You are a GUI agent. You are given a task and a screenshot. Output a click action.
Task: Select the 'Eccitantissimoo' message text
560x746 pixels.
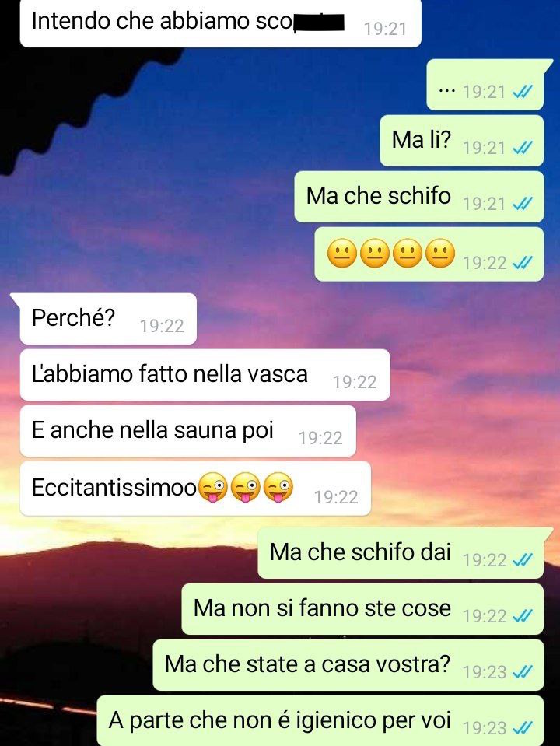coord(114,487)
